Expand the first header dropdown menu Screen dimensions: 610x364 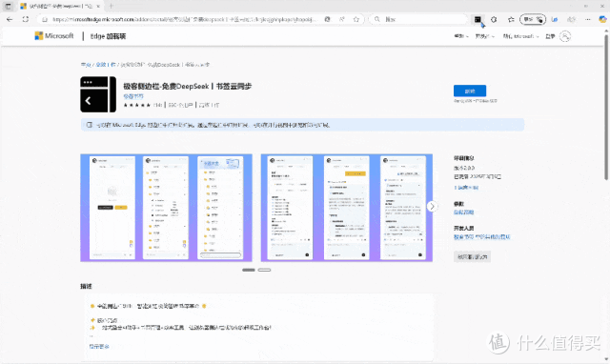461,36
